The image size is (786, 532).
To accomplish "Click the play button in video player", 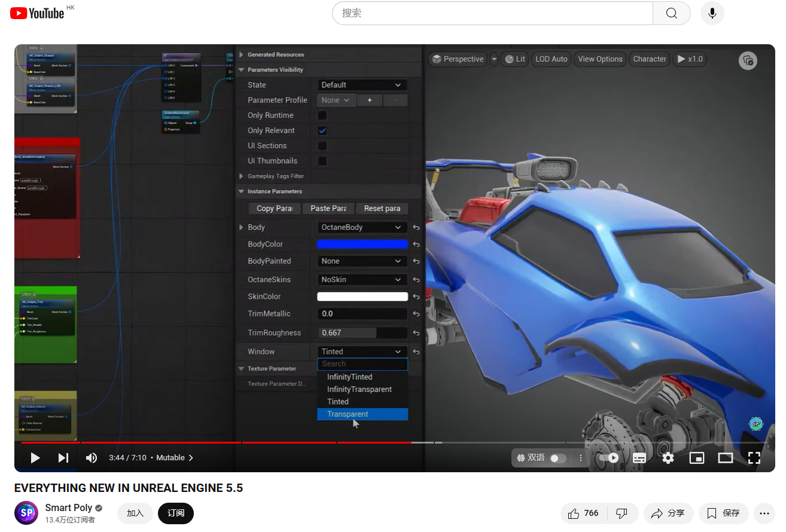I will tap(35, 458).
